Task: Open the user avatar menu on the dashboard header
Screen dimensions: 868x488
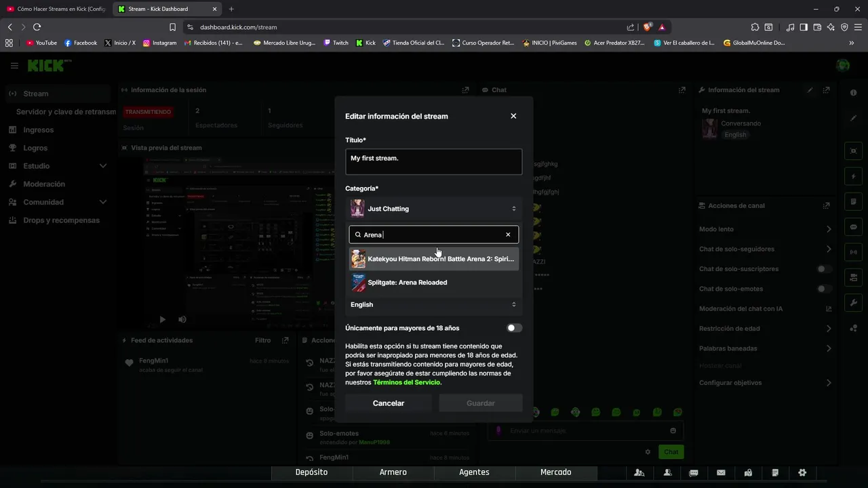Action: [843, 66]
